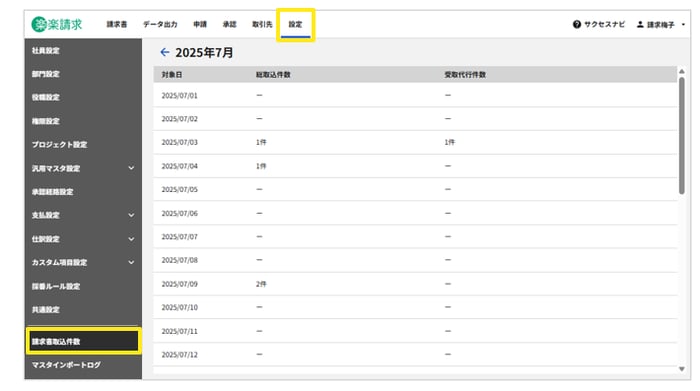The width and height of the screenshot is (700, 391).
Task: Open the 請求梅子 account dropdown arrow
Action: 683,25
